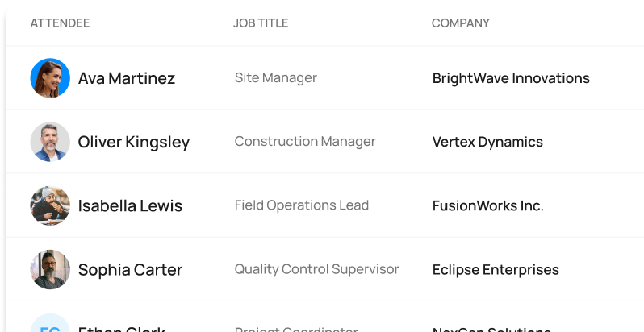
Task: Click the BrightWave Innovations company
Action: point(511,78)
